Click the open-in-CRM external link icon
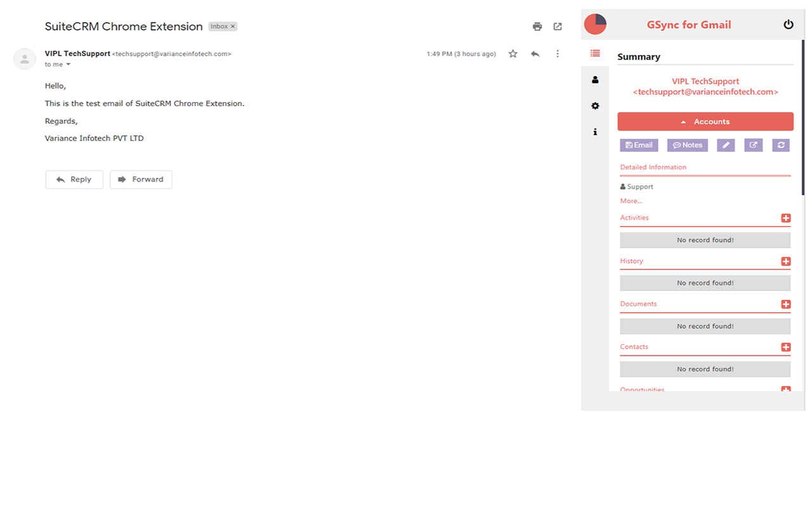Viewport: 812px width, 508px height. [754, 145]
